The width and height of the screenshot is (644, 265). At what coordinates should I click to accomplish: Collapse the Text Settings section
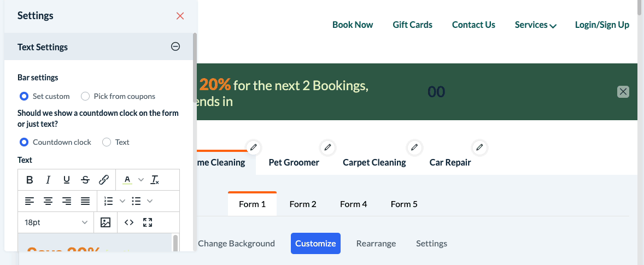175,47
